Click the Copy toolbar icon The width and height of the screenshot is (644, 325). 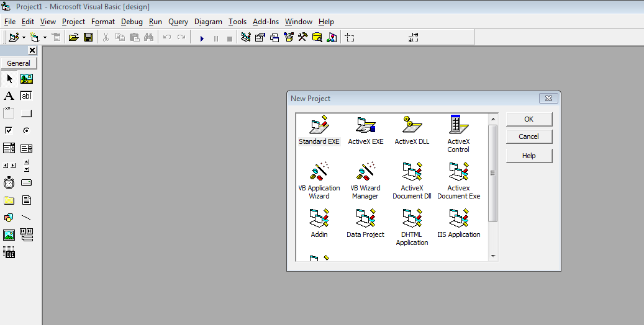click(x=120, y=38)
